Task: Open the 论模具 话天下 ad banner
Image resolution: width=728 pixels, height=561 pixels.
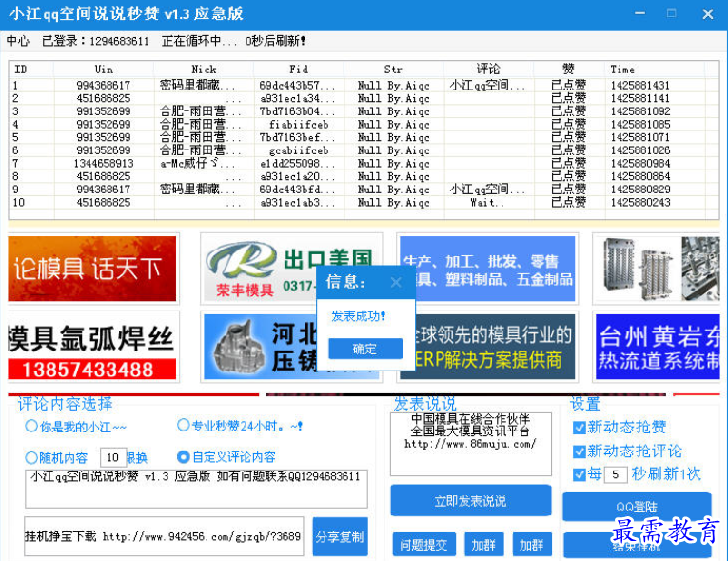Action: [x=92, y=269]
